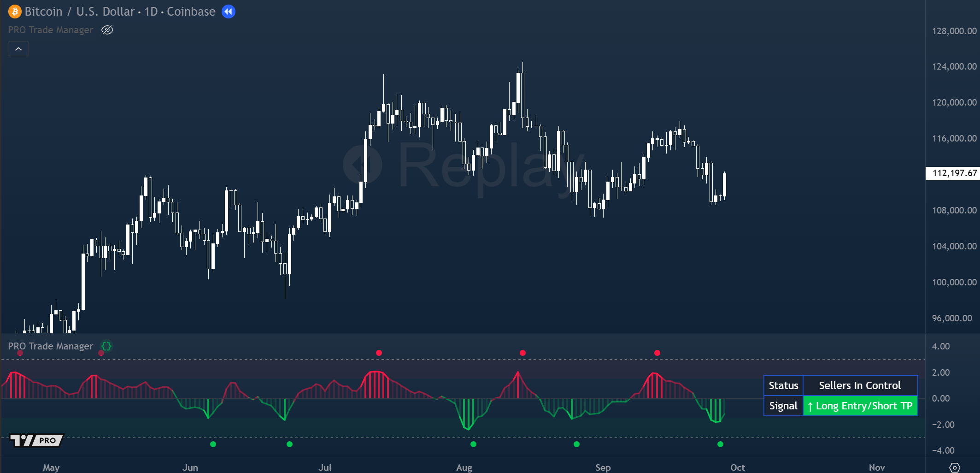Click the 108,000.00 price axis label
The width and height of the screenshot is (980, 473).
tap(954, 210)
